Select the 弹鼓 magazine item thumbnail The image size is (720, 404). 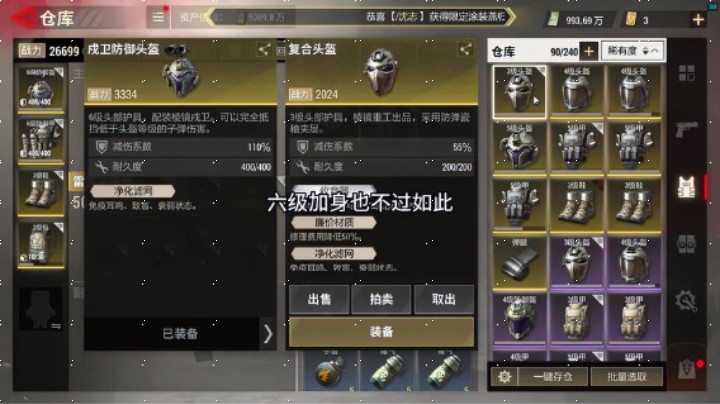pyautogui.click(x=519, y=262)
